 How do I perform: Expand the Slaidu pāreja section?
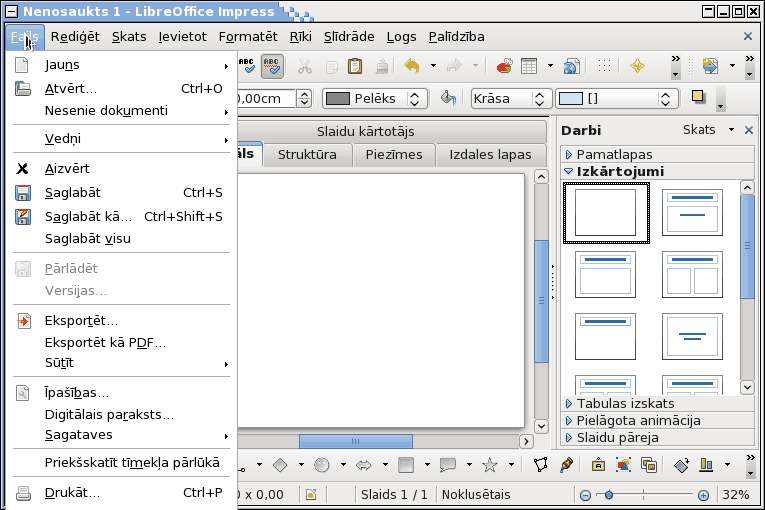point(657,438)
